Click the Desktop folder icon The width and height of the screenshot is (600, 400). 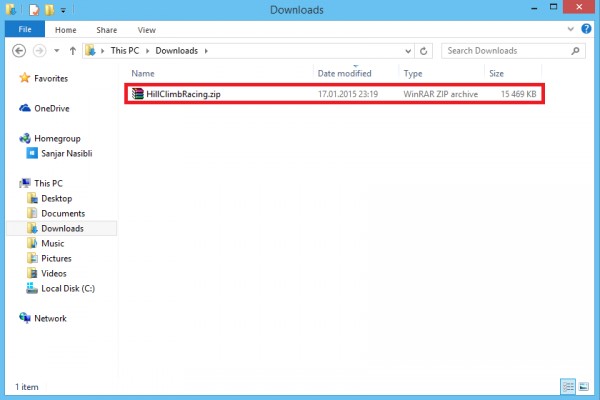(32, 198)
